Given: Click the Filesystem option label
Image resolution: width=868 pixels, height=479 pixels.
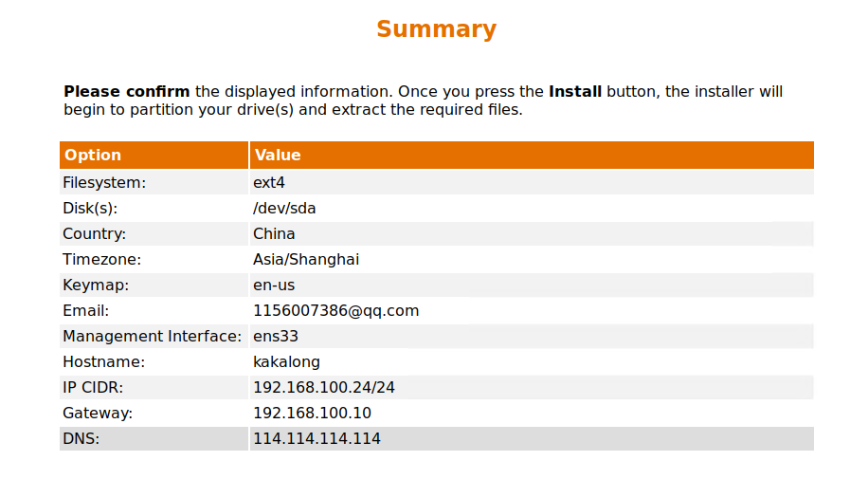Looking at the screenshot, I should pyautogui.click(x=104, y=182).
